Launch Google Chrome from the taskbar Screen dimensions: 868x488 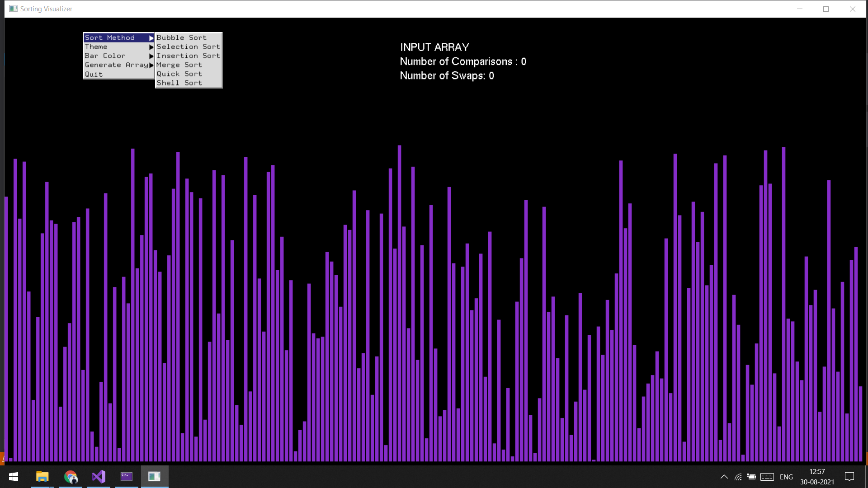click(71, 476)
